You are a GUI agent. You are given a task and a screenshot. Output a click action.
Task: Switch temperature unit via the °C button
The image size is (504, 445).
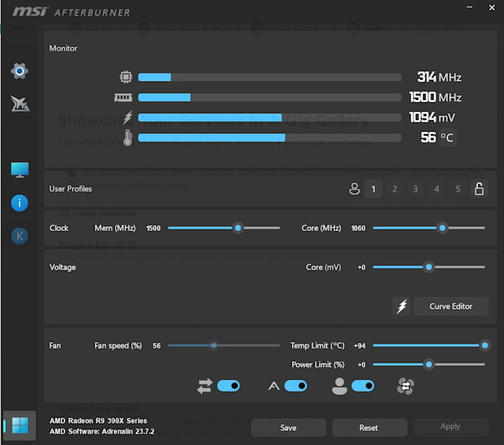click(447, 138)
